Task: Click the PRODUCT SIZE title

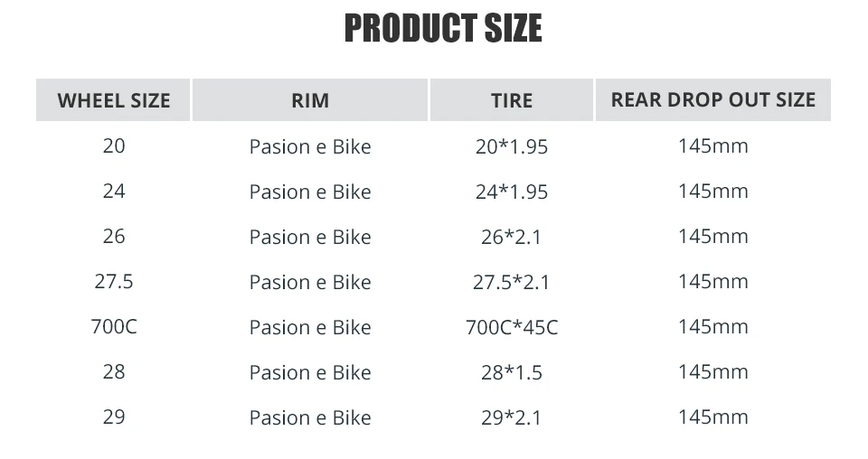Action: click(x=443, y=29)
